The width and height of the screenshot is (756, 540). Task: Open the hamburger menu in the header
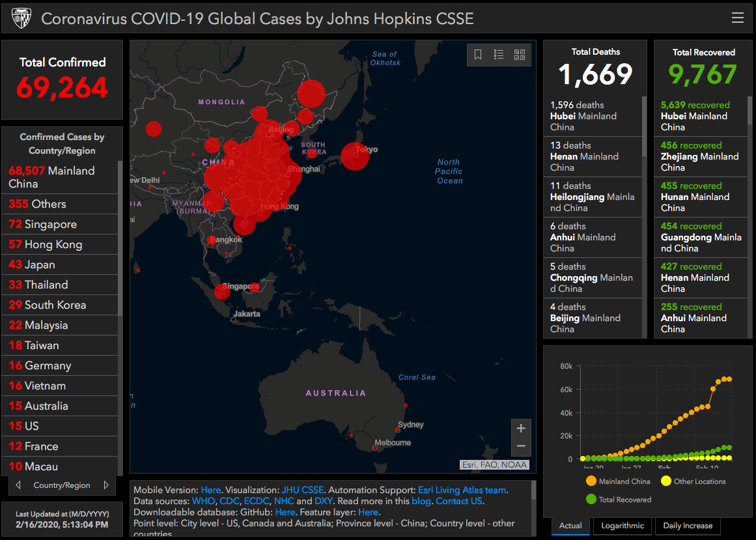(x=737, y=18)
